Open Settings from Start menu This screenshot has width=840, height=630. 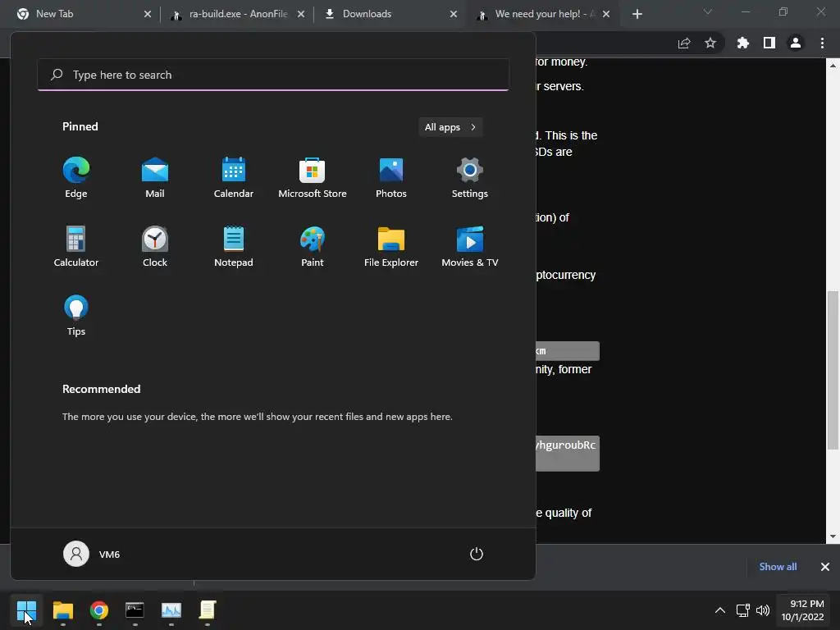pyautogui.click(x=470, y=178)
